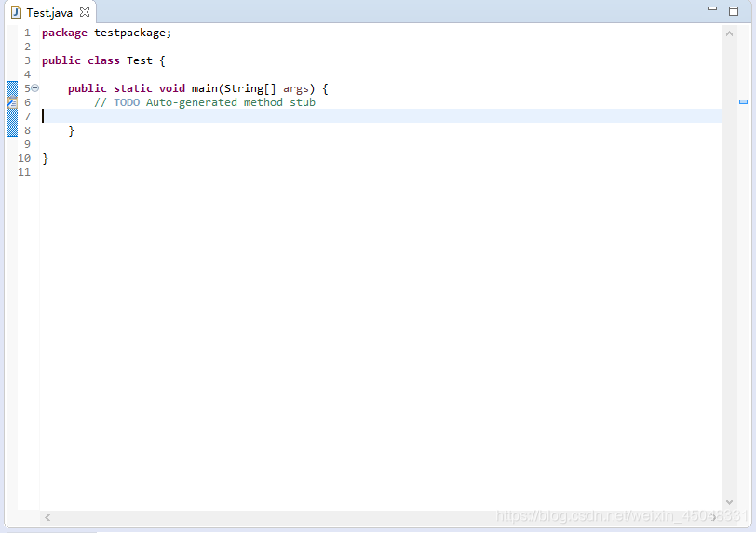The width and height of the screenshot is (756, 533).
Task: Click 'void' keyword in main declaration
Action: [x=172, y=88]
